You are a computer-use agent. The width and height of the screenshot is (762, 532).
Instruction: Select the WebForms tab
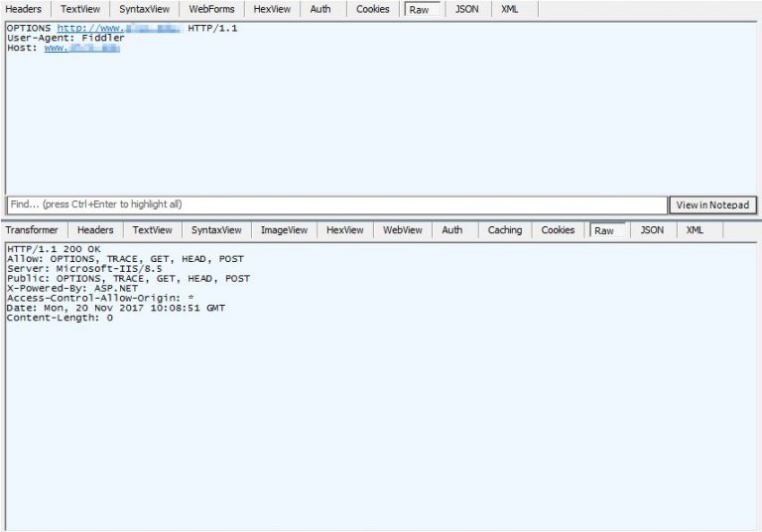point(211,9)
